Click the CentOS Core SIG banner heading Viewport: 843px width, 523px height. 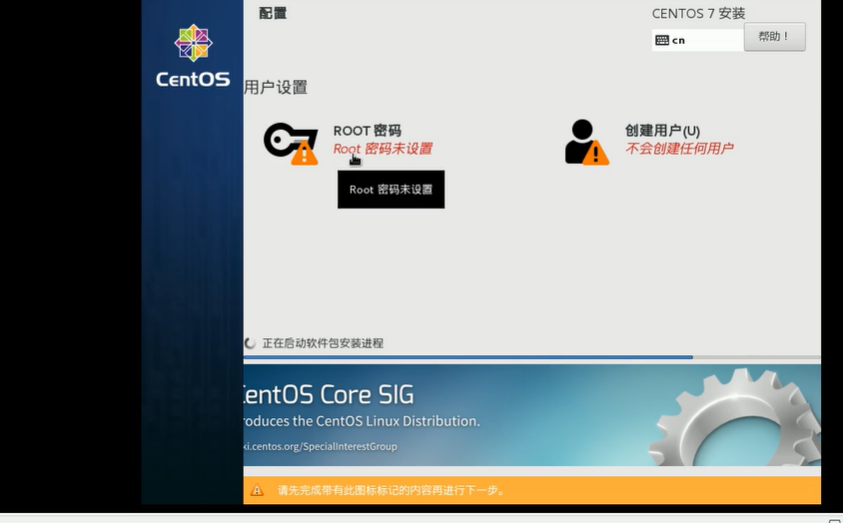[328, 395]
